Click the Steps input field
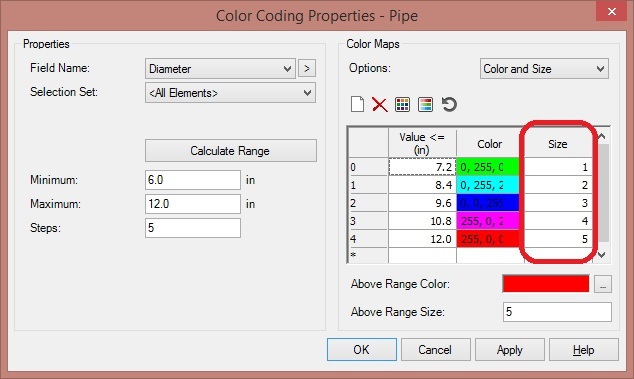This screenshot has height=379, width=634. coord(193,228)
